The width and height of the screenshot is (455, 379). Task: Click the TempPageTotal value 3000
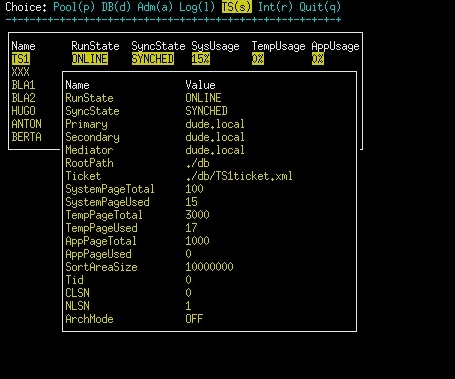pyautogui.click(x=197, y=215)
